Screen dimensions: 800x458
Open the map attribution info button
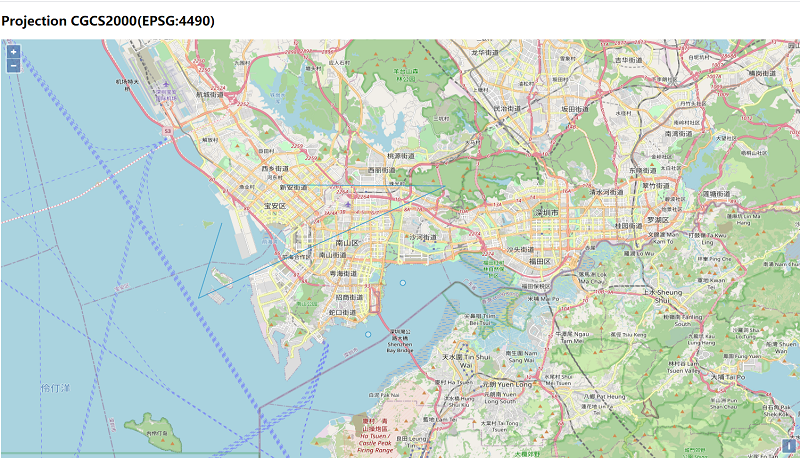(x=788, y=446)
